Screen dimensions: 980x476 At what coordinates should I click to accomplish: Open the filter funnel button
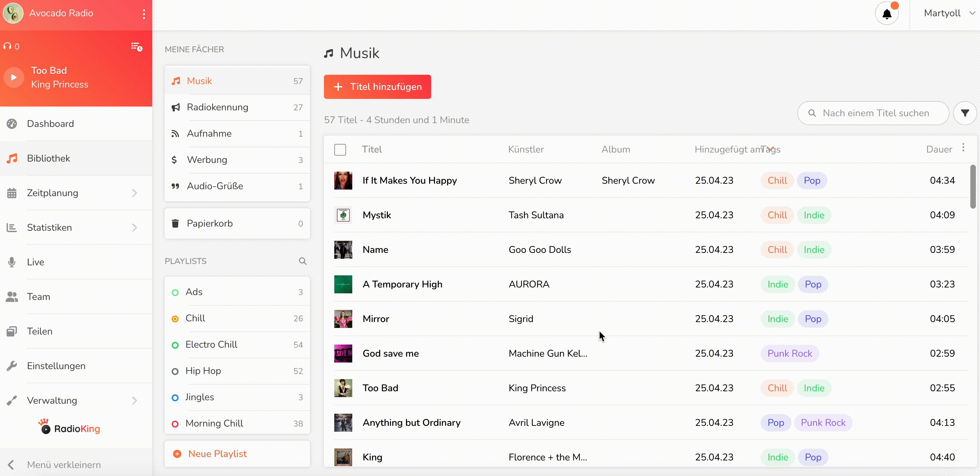click(x=965, y=113)
